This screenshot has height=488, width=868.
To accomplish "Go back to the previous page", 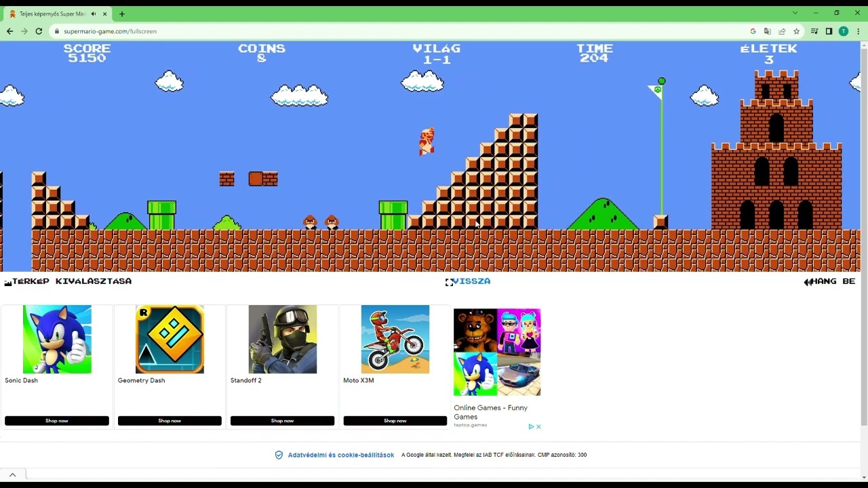I will (x=9, y=31).
